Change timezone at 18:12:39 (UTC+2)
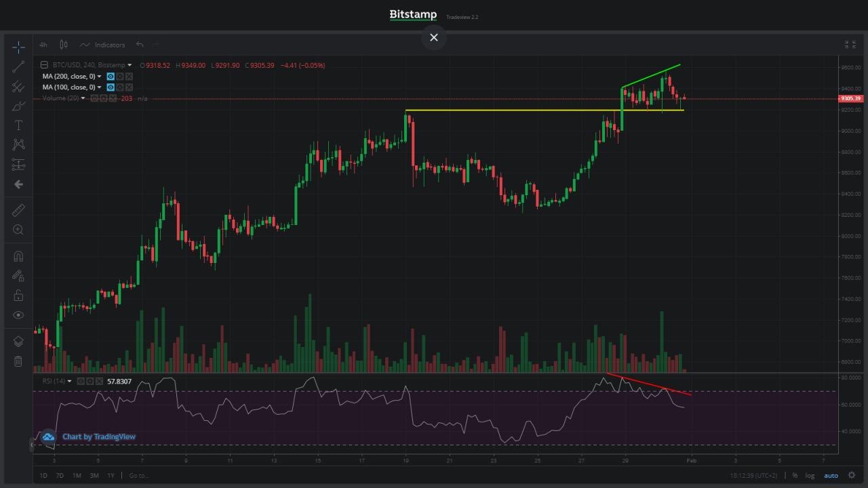The image size is (868, 488). (755, 476)
